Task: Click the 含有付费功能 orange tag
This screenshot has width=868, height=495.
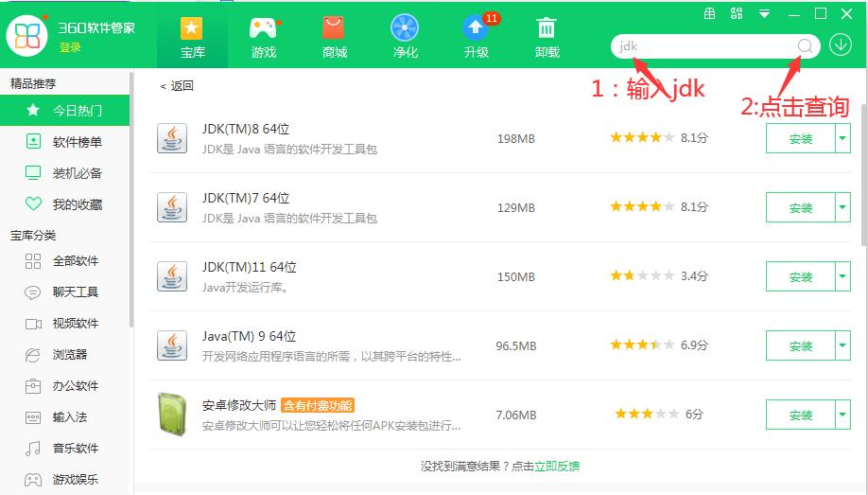Action: point(318,406)
